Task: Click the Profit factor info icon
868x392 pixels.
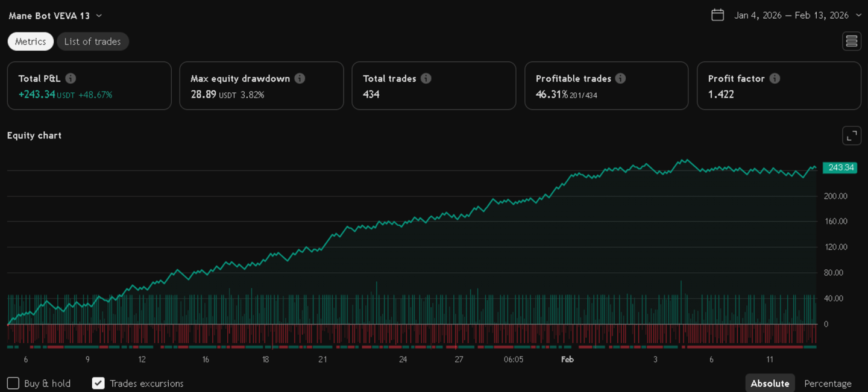Action: (775, 78)
